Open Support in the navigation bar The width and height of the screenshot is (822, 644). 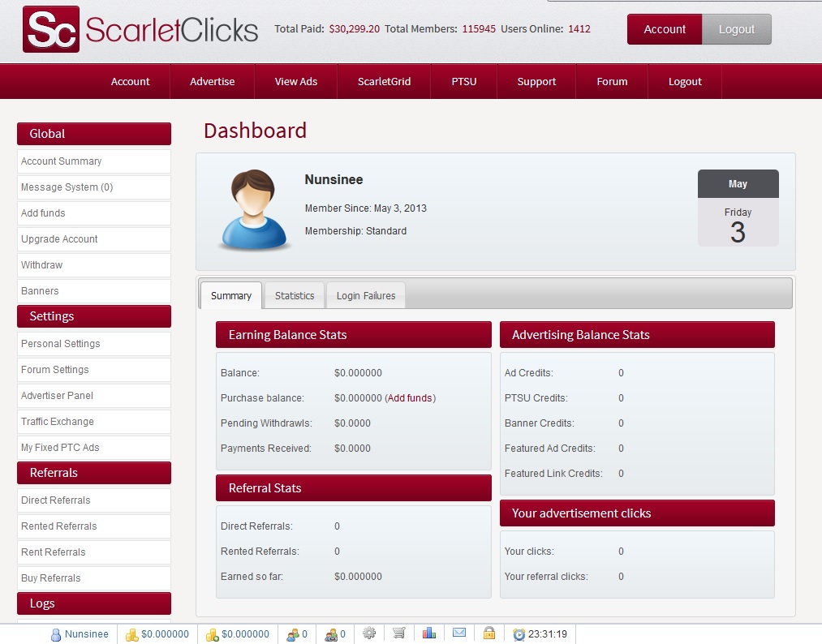coord(536,82)
